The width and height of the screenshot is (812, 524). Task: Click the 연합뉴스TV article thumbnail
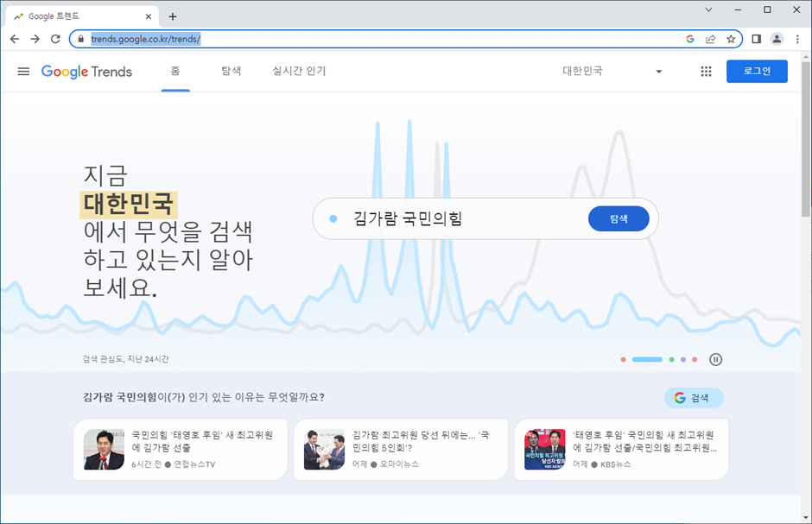104,450
